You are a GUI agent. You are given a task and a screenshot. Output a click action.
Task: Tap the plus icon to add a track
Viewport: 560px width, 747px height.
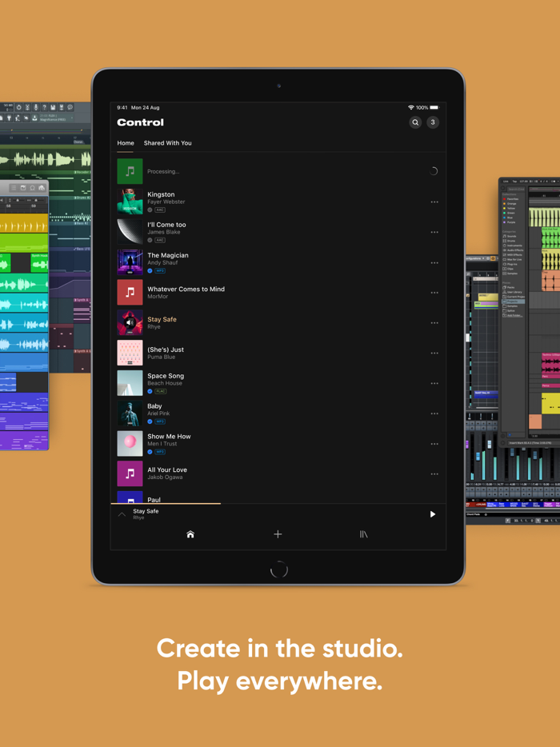point(278,534)
